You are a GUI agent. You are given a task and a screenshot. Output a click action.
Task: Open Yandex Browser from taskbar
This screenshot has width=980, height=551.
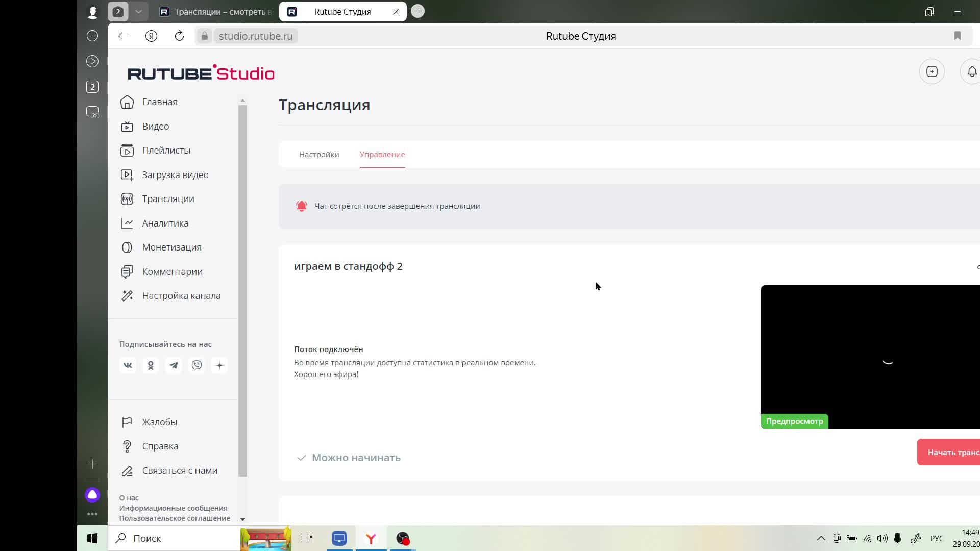tap(371, 538)
